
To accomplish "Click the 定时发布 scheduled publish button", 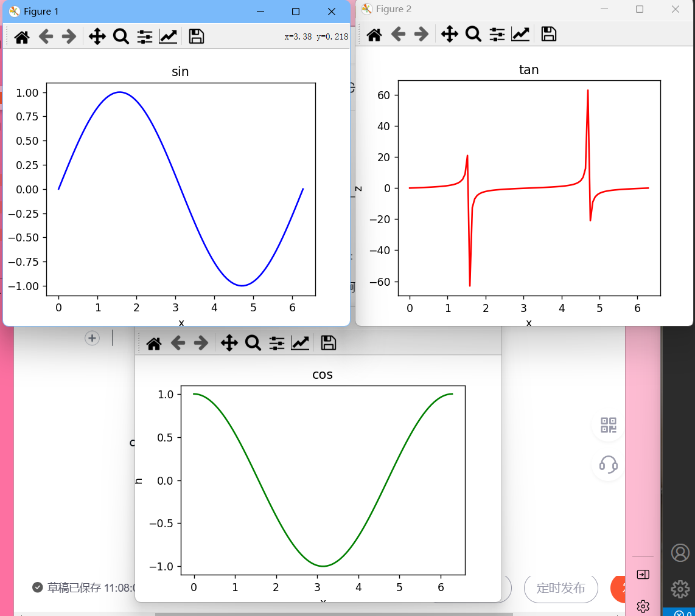I will [x=561, y=588].
